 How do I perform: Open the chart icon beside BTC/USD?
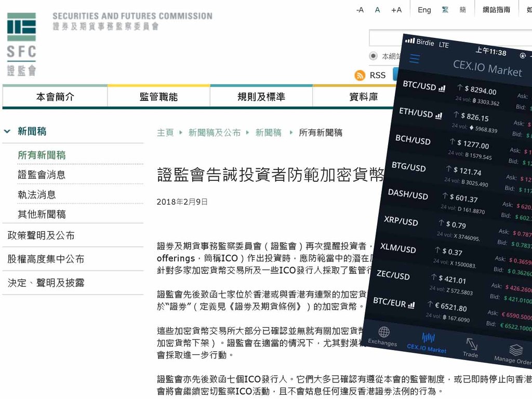(442, 88)
